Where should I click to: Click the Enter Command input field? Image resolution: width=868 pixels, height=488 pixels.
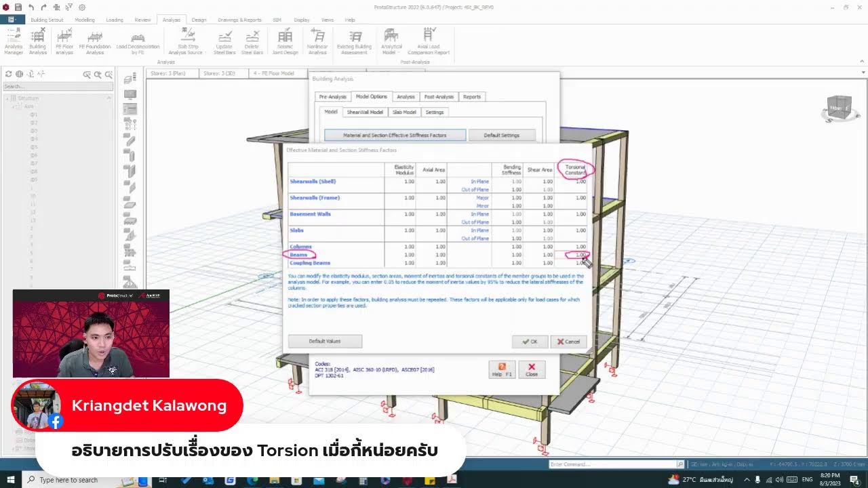612,464
